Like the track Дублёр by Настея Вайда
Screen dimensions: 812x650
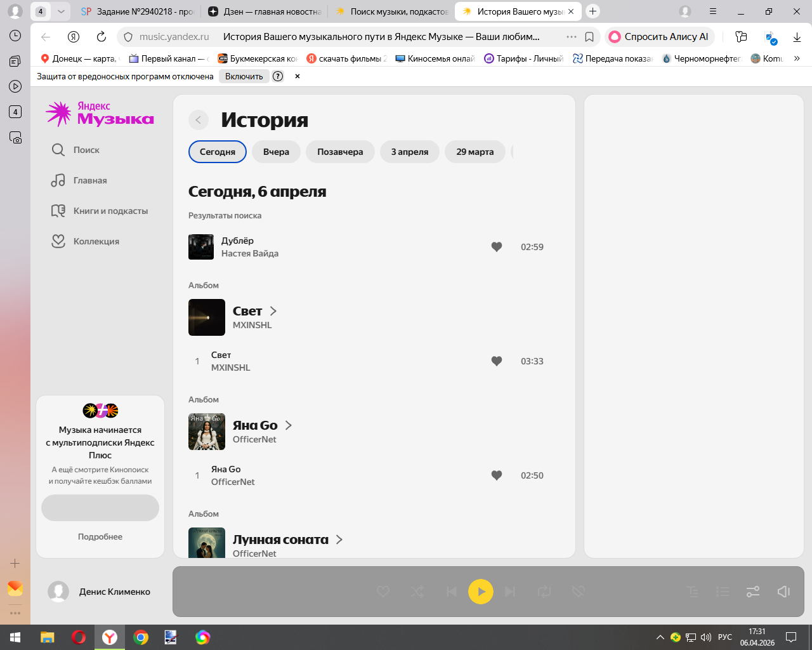click(497, 247)
